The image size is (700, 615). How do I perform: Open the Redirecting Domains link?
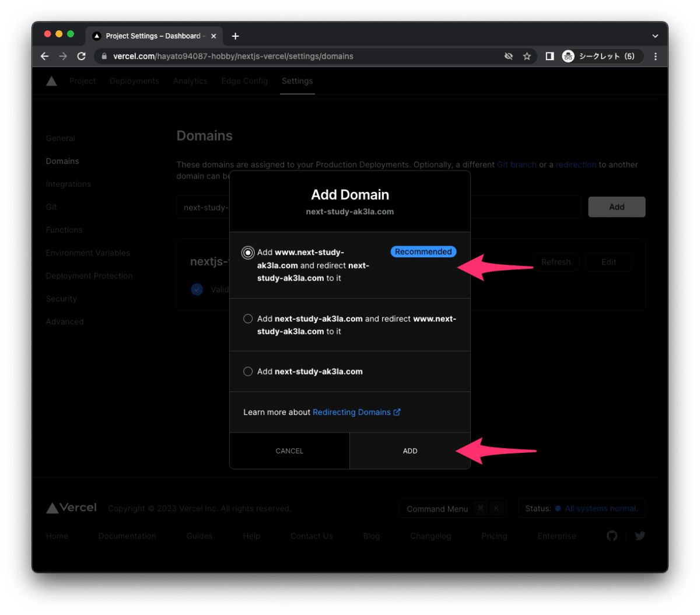pos(356,412)
